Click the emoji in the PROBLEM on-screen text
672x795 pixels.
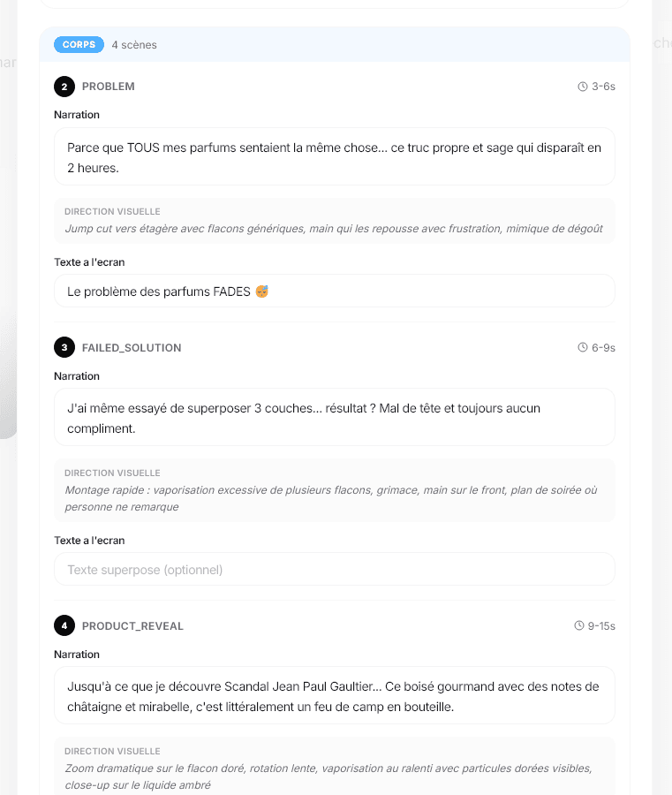[x=261, y=291]
